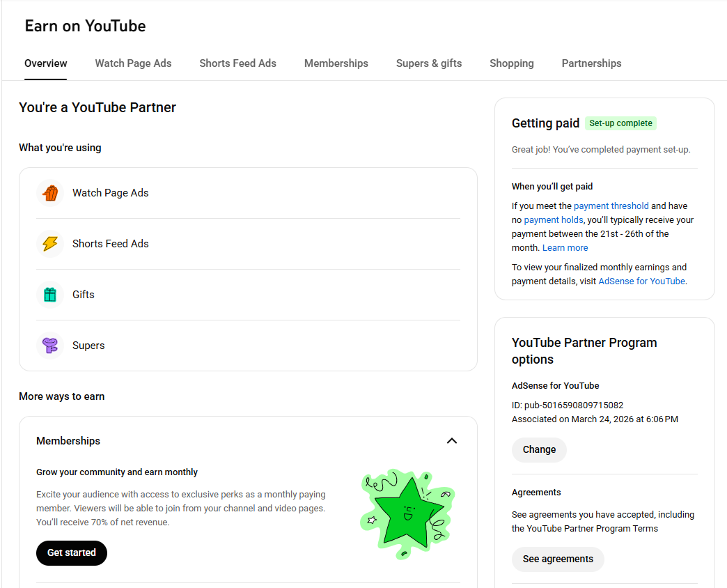Click the What you're using subheading
Image resolution: width=727 pixels, height=588 pixels.
[61, 148]
